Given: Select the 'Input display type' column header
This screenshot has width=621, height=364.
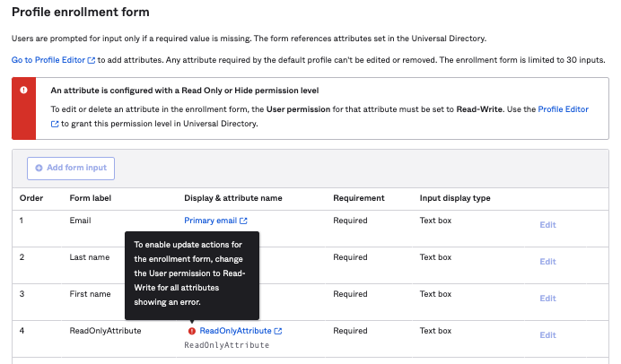Looking at the screenshot, I should tap(455, 198).
